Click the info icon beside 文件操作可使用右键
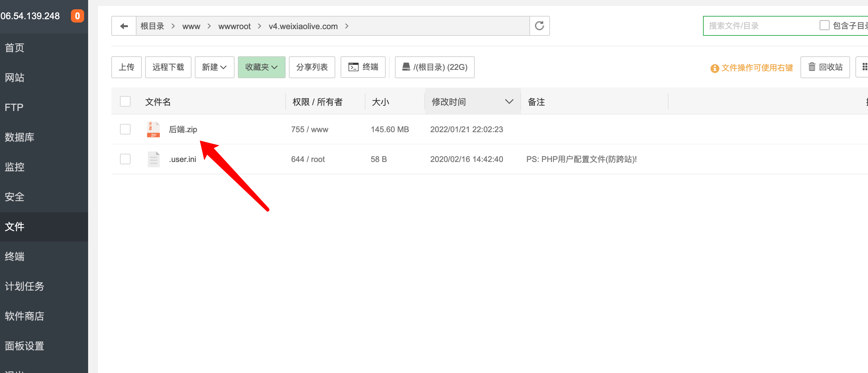Image resolution: width=868 pixels, height=373 pixels. 714,68
